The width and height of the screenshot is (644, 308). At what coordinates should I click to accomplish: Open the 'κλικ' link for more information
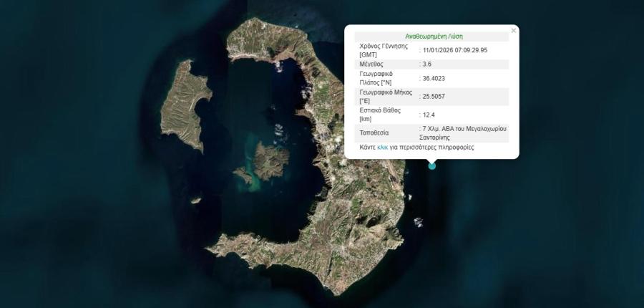coord(382,147)
